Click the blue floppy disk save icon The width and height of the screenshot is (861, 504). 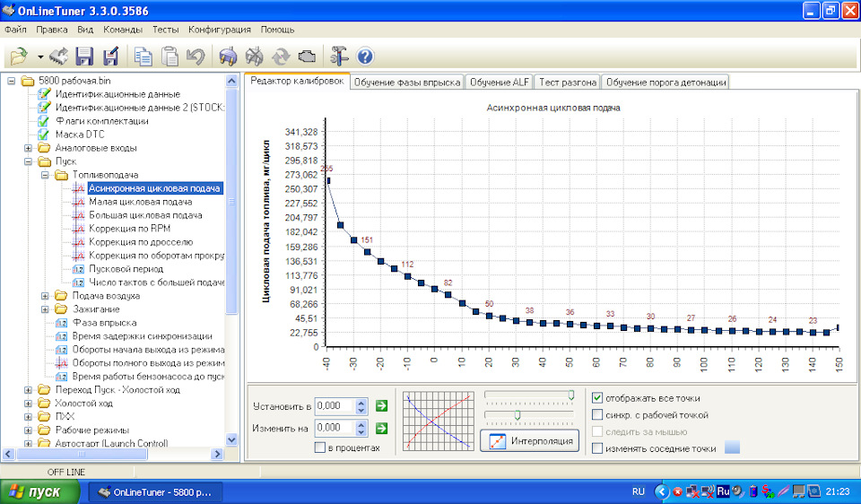pyautogui.click(x=84, y=56)
